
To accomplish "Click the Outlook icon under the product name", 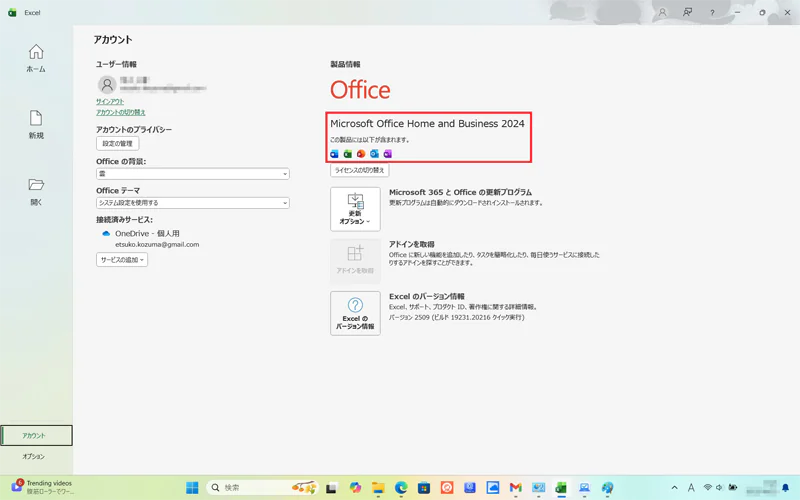I will pos(374,154).
